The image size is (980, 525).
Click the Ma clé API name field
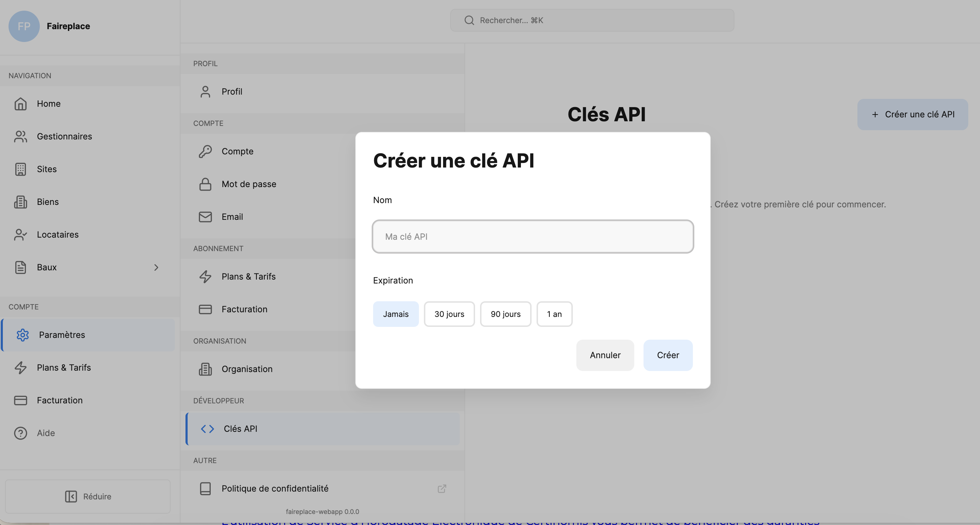tap(532, 237)
